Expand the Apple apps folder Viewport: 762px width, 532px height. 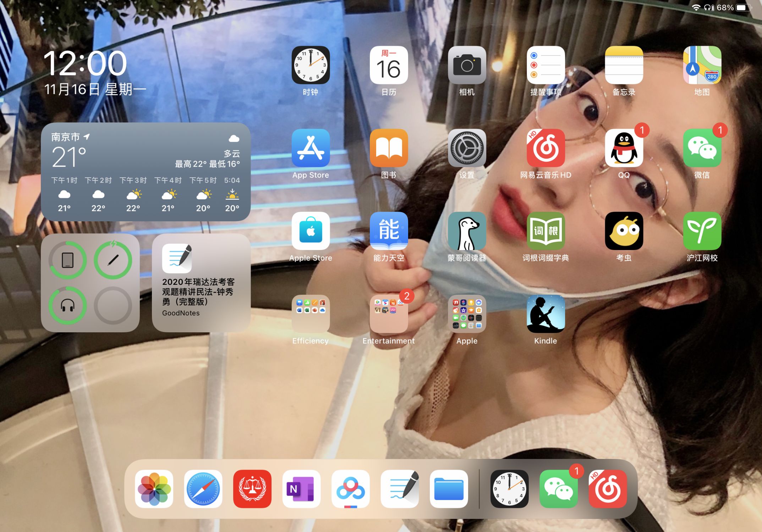coord(467,314)
